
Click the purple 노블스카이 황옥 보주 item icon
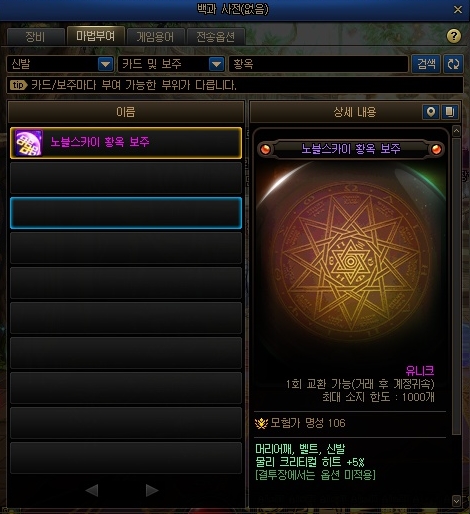point(29,143)
